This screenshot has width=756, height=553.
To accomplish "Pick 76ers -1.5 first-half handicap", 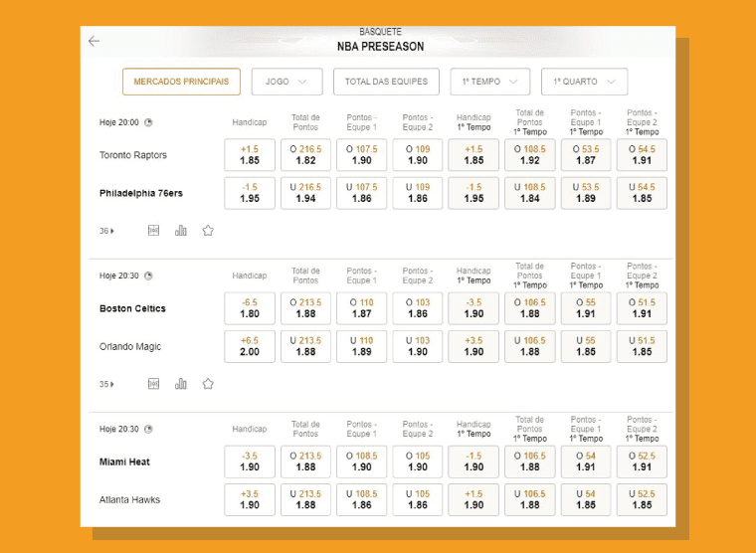I will point(473,193).
